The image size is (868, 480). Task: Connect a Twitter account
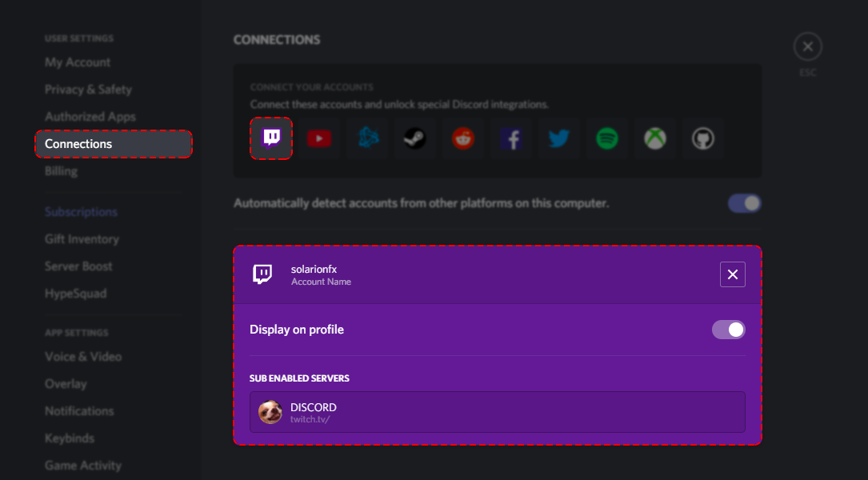pyautogui.click(x=559, y=138)
